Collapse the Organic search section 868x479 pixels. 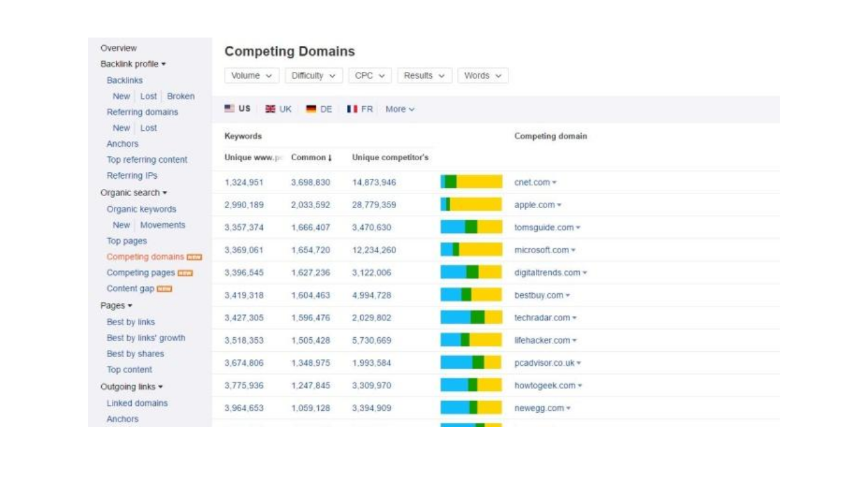tap(134, 193)
